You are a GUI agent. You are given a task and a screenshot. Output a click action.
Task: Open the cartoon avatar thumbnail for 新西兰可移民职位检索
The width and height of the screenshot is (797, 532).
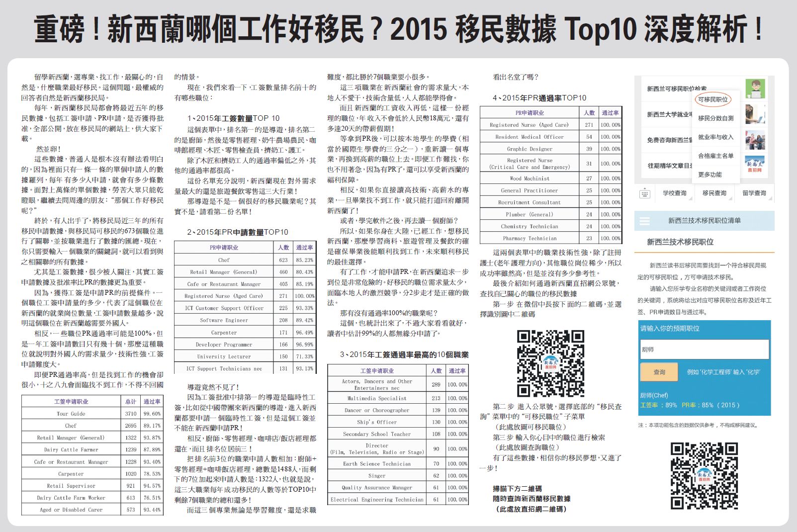pos(755,89)
